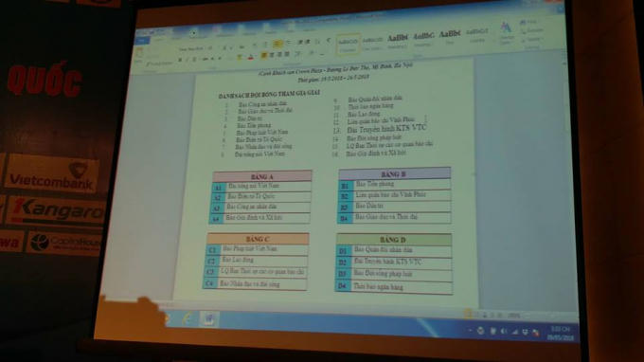The width and height of the screenshot is (644, 362).
Task: Click the Justify alignment icon
Action: coord(287,54)
